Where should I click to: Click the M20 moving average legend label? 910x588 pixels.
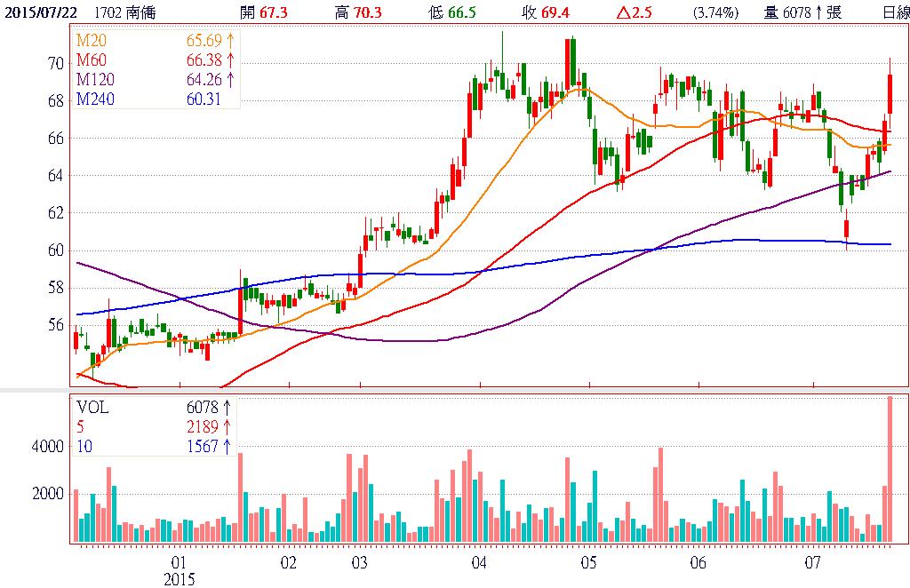pos(89,42)
